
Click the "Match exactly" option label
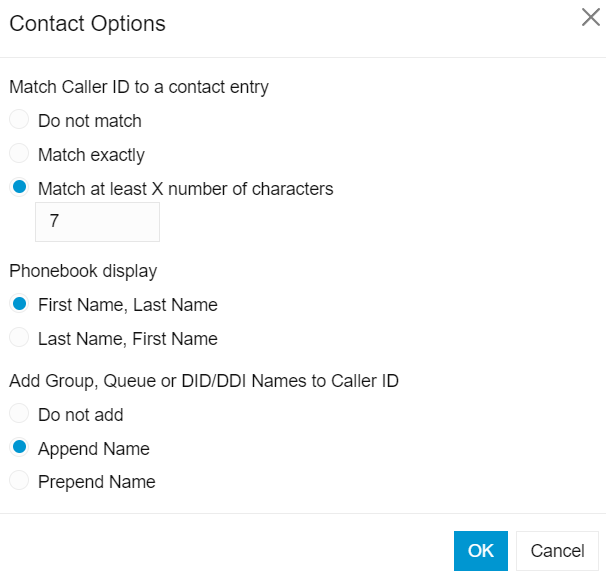pos(91,155)
